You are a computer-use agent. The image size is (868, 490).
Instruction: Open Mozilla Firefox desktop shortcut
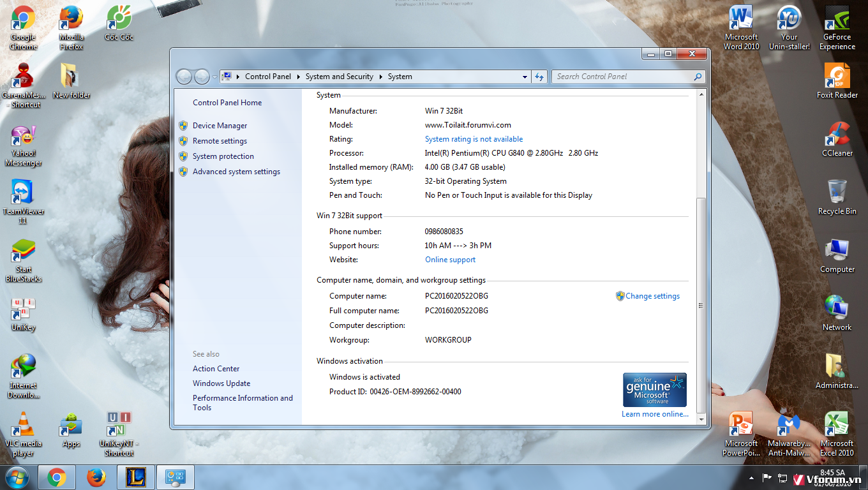point(71,28)
